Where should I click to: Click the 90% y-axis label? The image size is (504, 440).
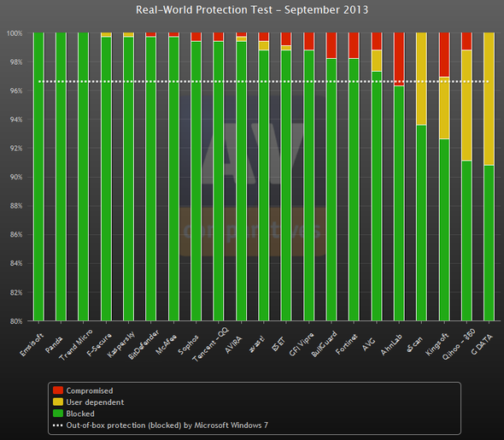tap(16, 177)
